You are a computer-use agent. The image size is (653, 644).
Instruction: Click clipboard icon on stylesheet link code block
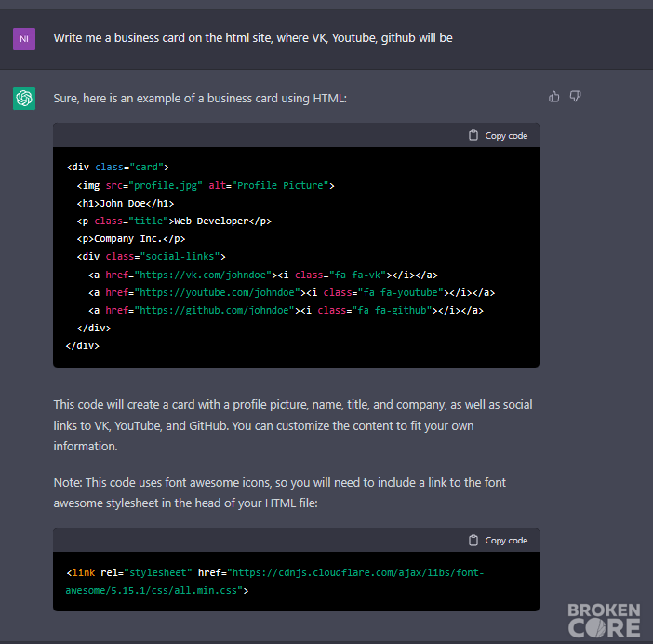click(473, 541)
